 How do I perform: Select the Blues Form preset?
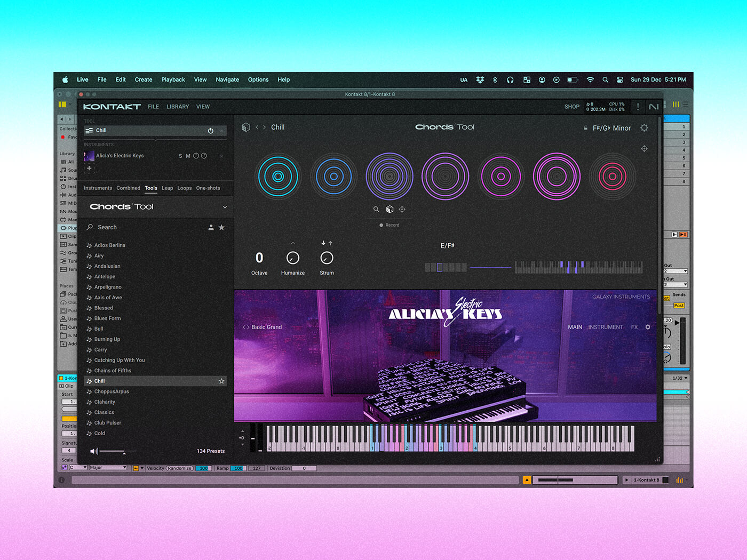pyautogui.click(x=107, y=318)
